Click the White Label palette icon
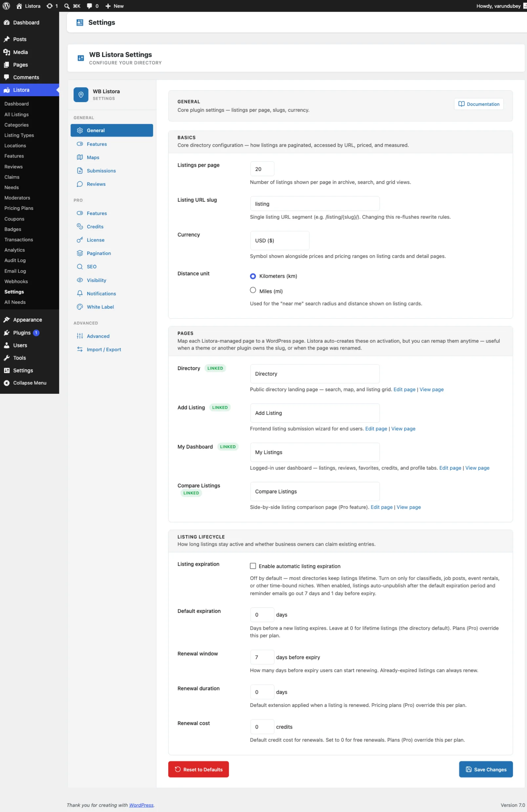Screen dimensions: 527x812 tap(80, 307)
